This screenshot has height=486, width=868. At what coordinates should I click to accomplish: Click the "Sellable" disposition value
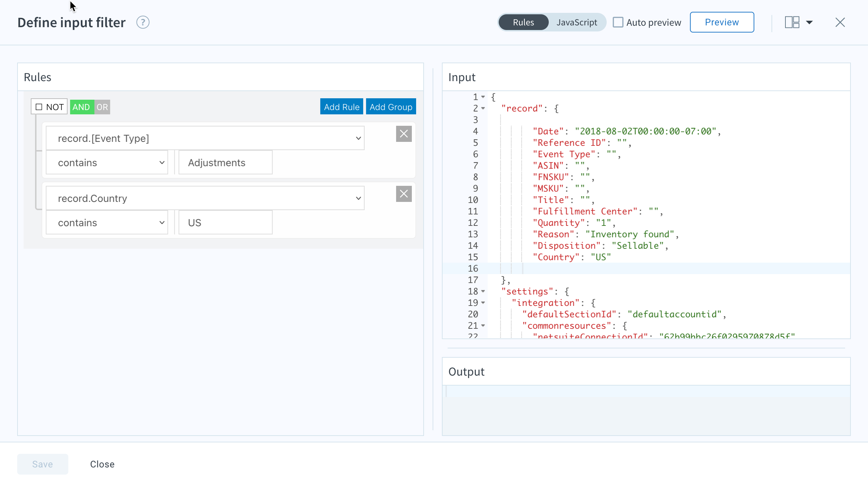click(x=638, y=246)
